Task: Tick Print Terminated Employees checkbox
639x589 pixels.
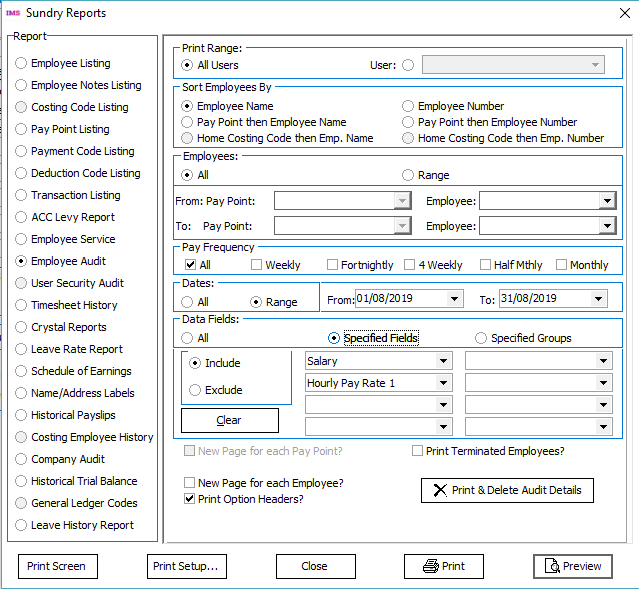Action: (x=418, y=451)
